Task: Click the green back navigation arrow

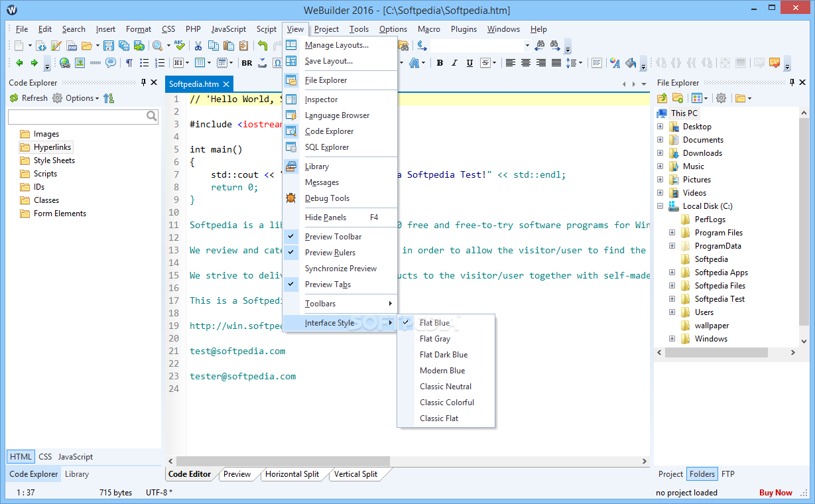Action: pyautogui.click(x=19, y=63)
